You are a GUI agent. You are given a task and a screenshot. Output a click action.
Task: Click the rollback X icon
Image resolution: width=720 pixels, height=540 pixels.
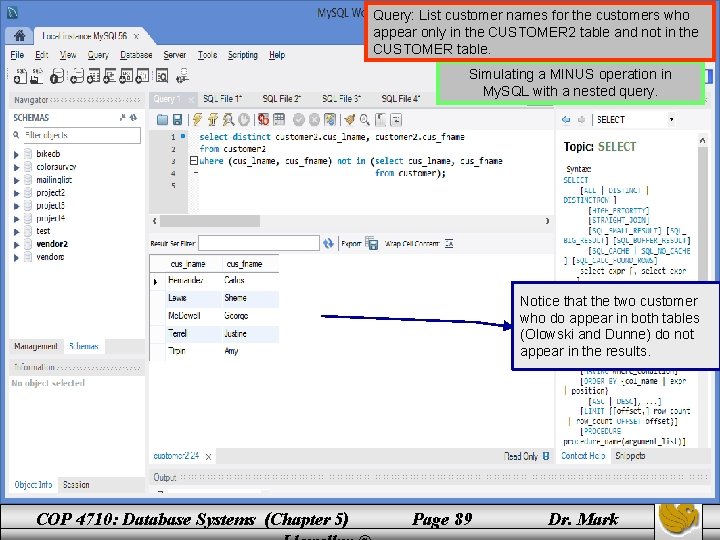click(x=314, y=120)
